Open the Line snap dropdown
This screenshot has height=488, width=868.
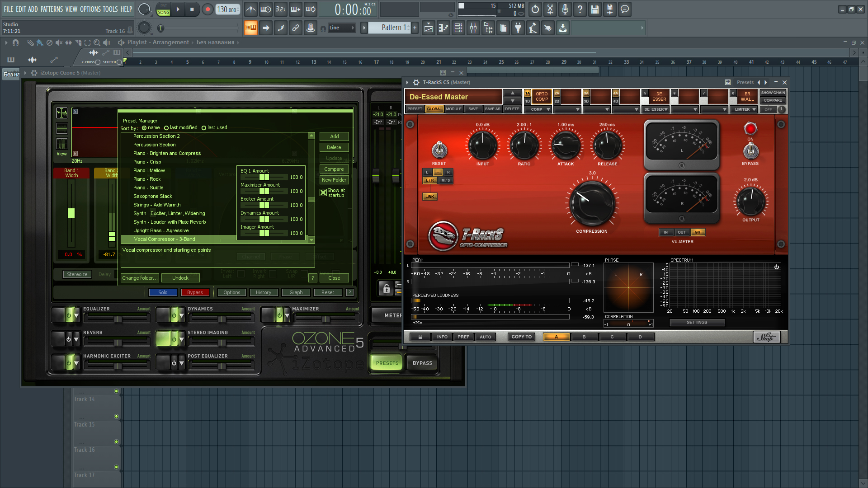pyautogui.click(x=342, y=28)
